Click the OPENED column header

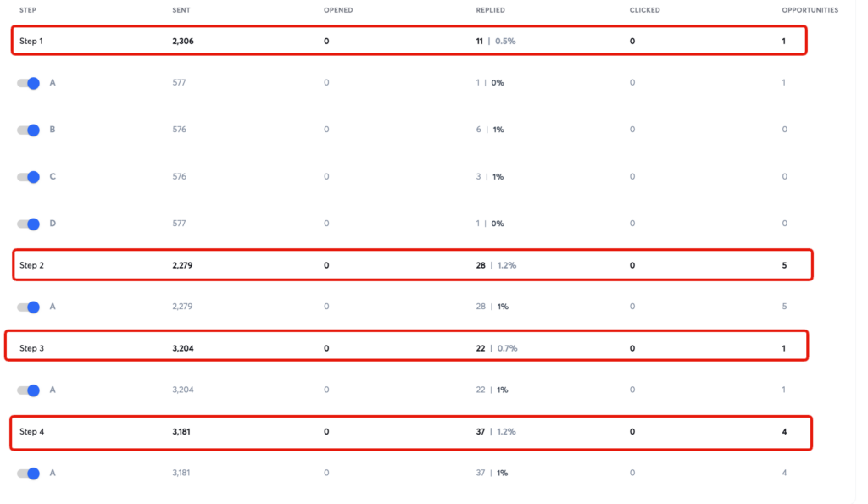point(338,10)
